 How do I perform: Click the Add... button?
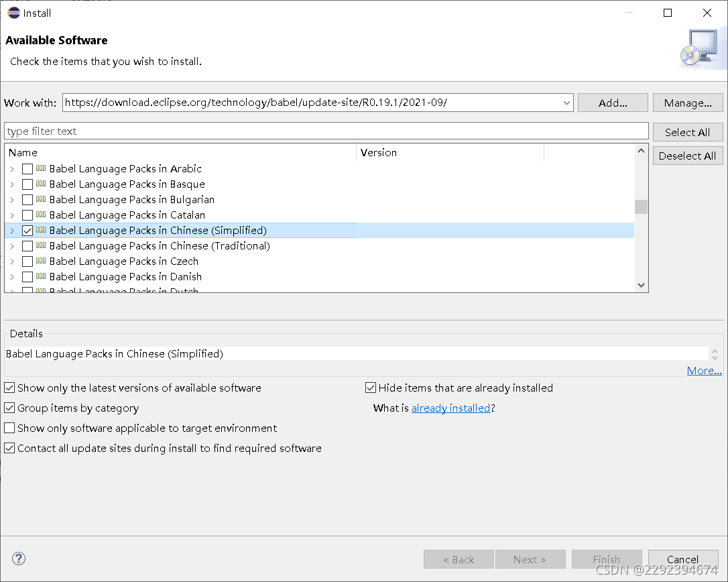pos(613,103)
